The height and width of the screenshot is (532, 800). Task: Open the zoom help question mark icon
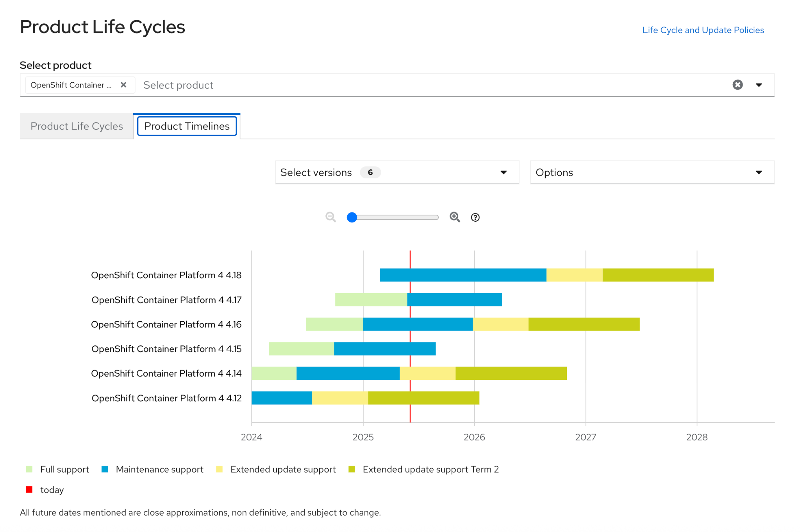[475, 217]
